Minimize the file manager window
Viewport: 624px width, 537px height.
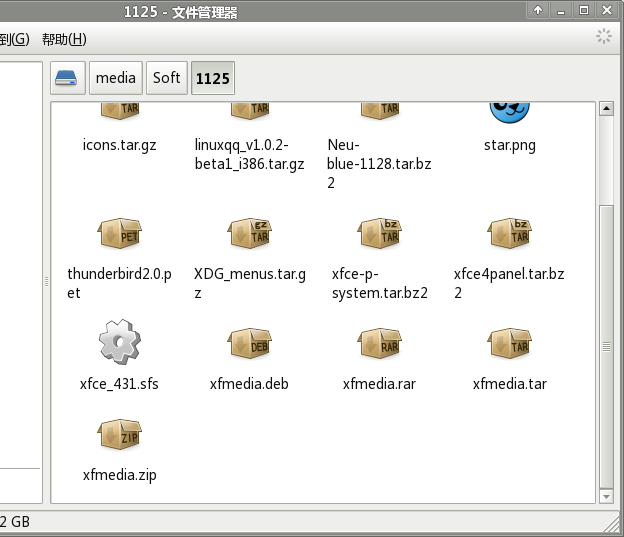point(561,10)
